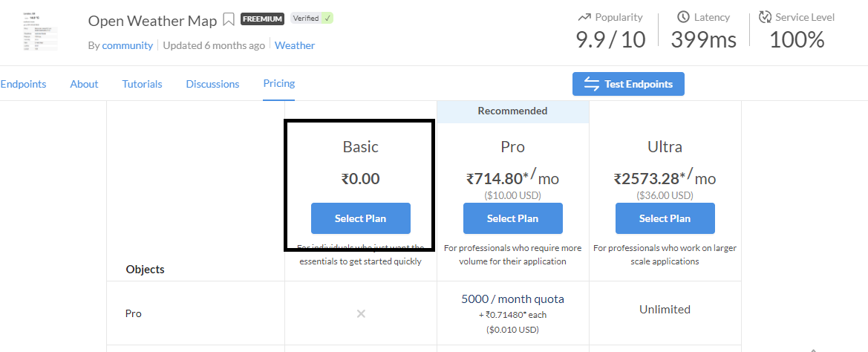The image size is (868, 352).
Task: Switch to the About tab
Action: (84, 84)
